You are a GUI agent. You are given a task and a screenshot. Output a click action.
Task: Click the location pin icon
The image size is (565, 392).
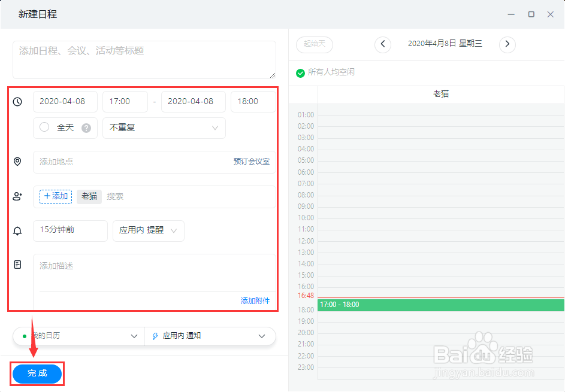(x=17, y=162)
